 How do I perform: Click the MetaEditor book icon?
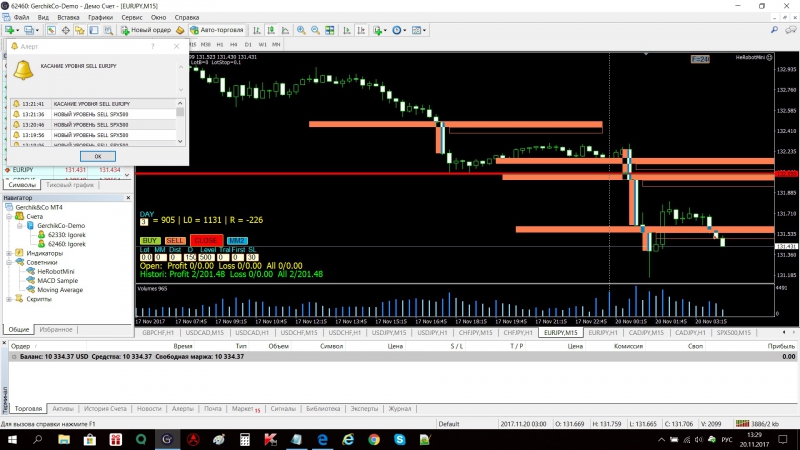pos(180,30)
